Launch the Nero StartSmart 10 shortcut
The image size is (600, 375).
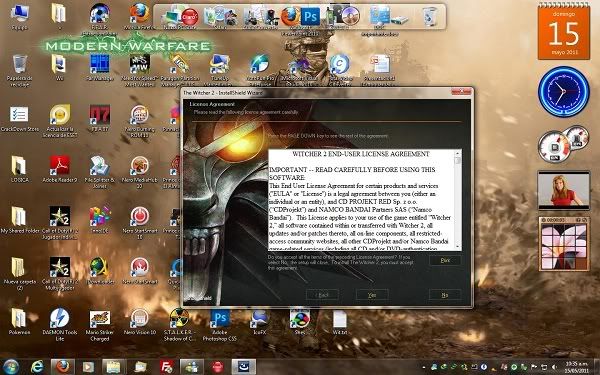[x=140, y=223]
